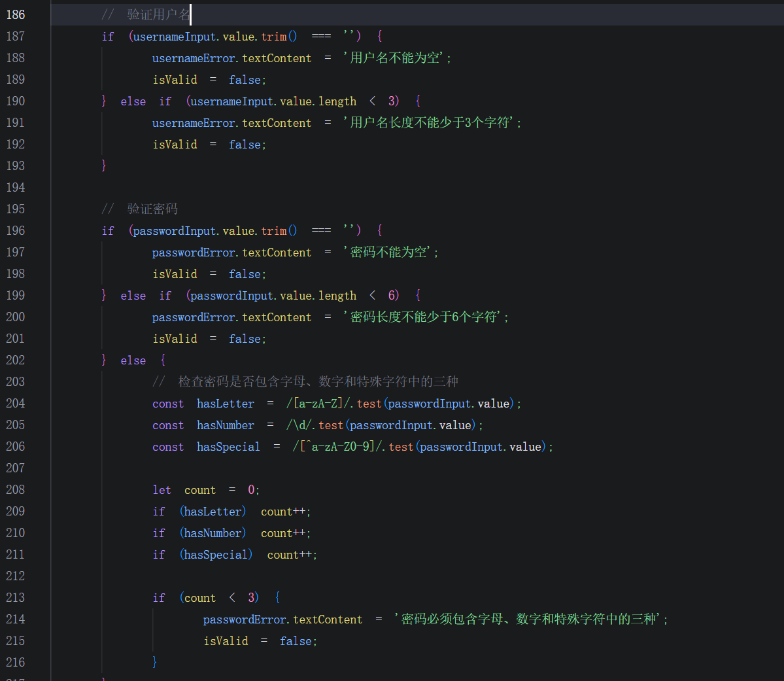
Task: Click the closing brace on line 216
Action: 155,662
